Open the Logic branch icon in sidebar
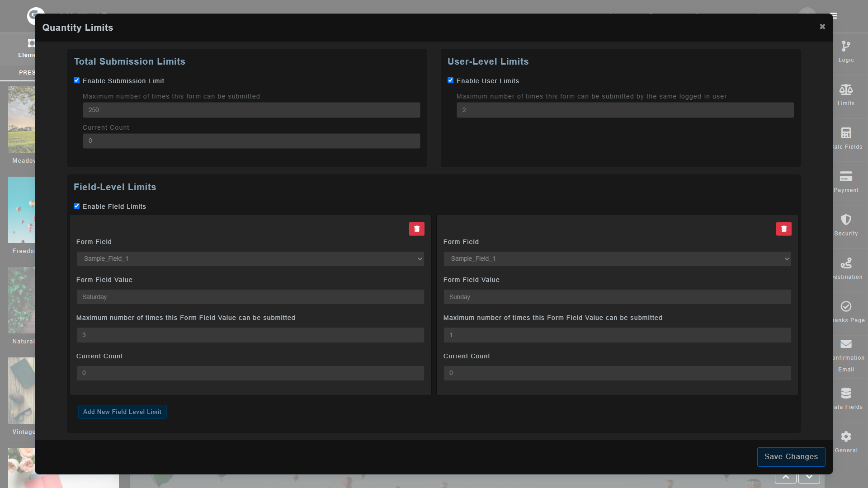The image size is (868, 488). 846,46
